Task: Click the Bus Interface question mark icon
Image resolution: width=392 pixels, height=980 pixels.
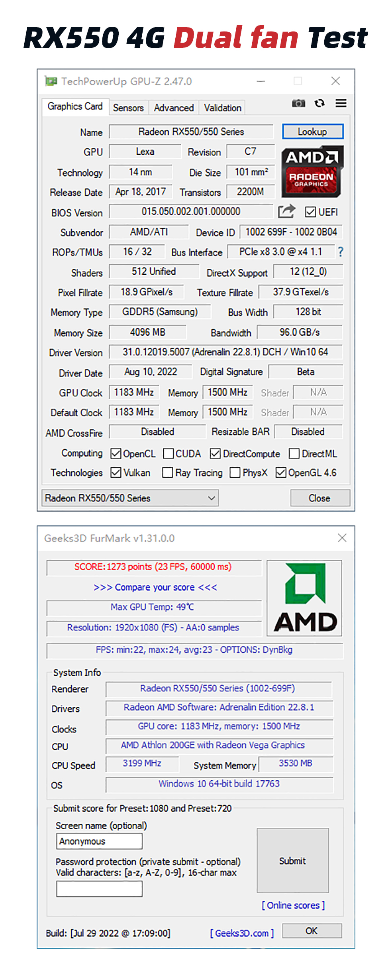Action: coord(340,252)
